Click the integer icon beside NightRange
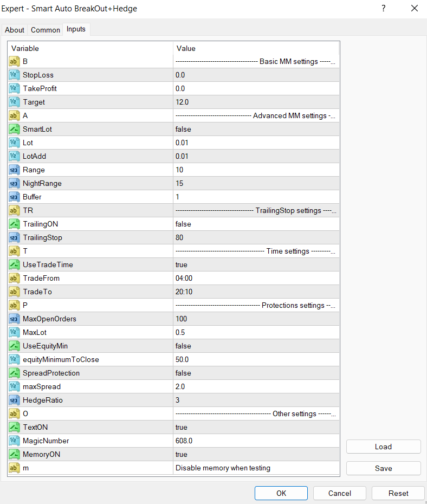The height and width of the screenshot is (504, 427). tap(14, 183)
